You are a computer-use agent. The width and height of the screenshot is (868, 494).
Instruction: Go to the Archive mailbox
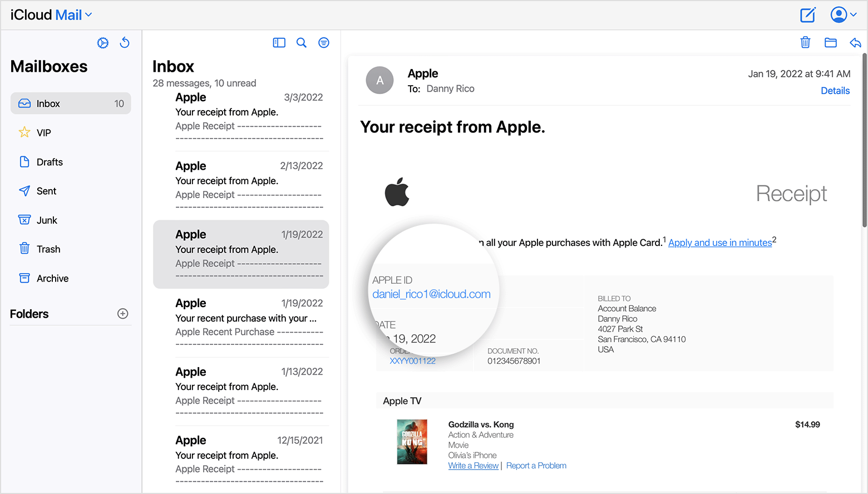click(x=52, y=278)
